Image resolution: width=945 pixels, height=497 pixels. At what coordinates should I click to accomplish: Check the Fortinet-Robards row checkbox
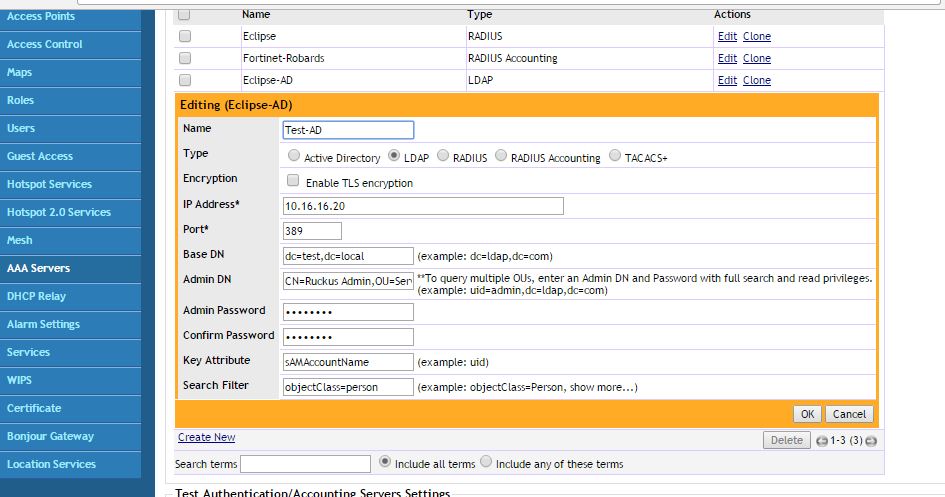point(185,58)
